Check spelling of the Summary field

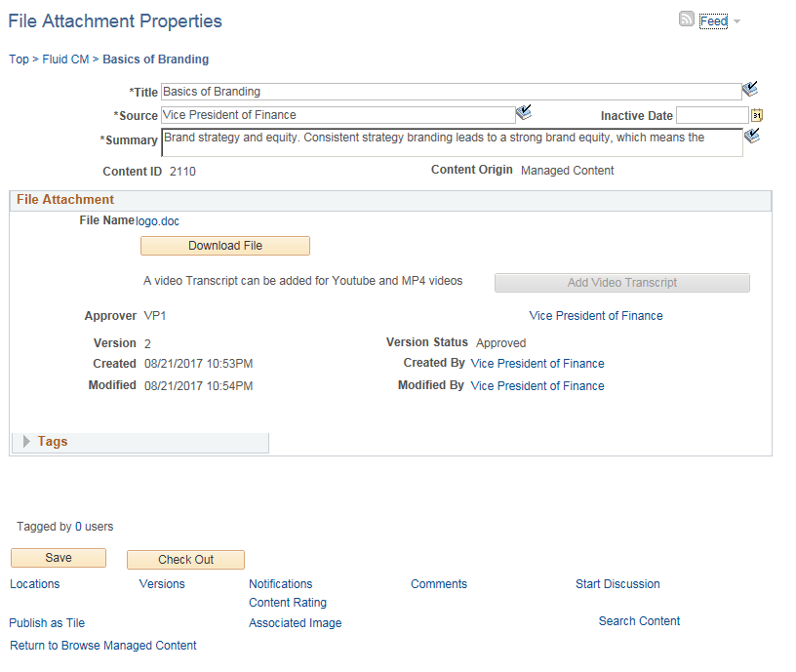pyautogui.click(x=751, y=137)
